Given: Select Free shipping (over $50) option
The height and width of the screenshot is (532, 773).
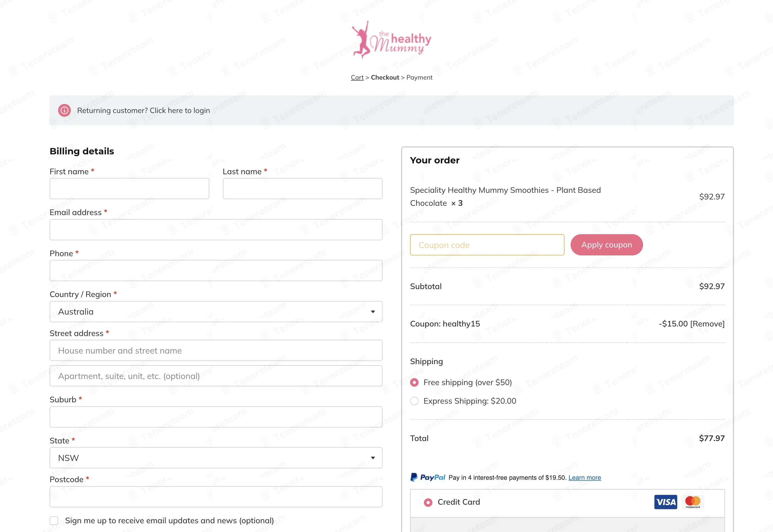Looking at the screenshot, I should [414, 382].
